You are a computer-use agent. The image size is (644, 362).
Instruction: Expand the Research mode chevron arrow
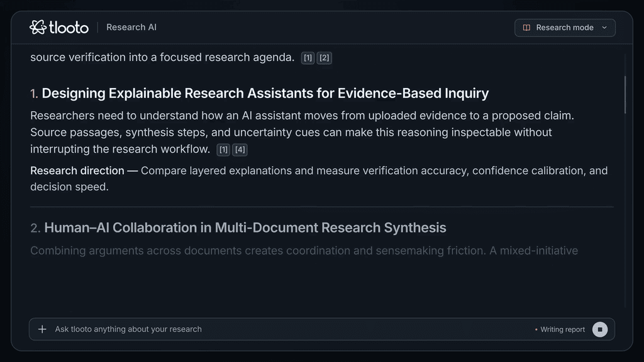[x=604, y=28]
